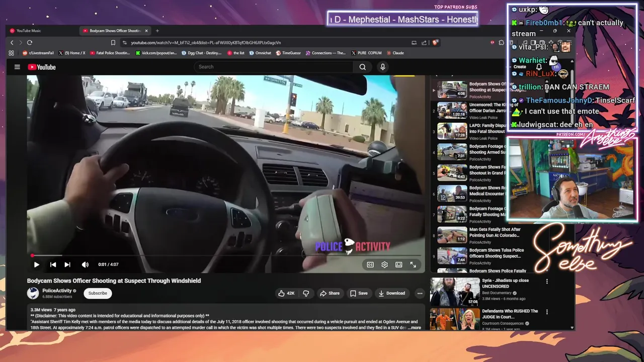Open the Dgg Chat - Destiny bookmark

coord(201,53)
